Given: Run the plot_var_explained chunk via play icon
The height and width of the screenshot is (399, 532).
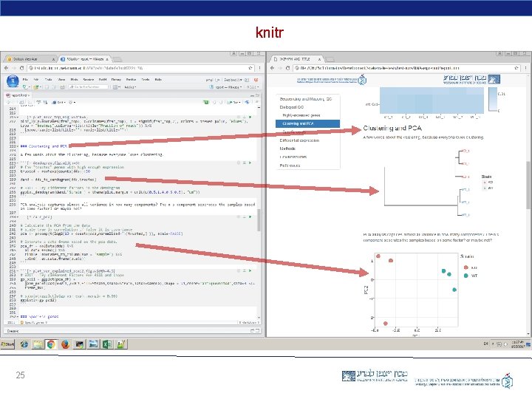Looking at the screenshot, I should click(x=250, y=270).
